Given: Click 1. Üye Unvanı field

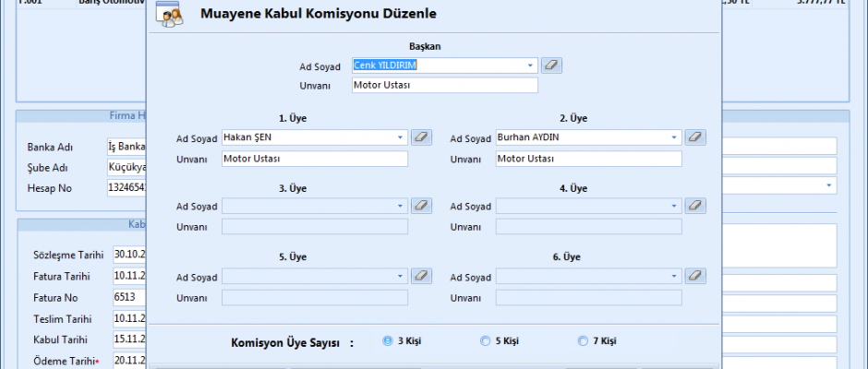Looking at the screenshot, I should pos(314,159).
